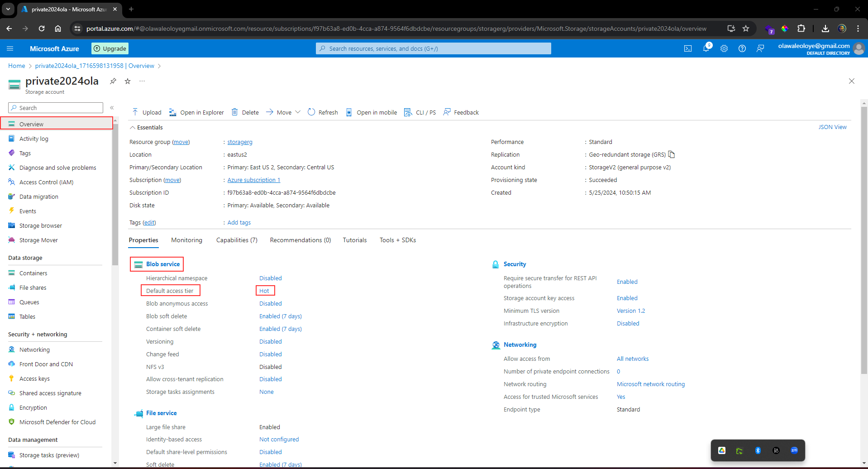Viewport: 868px width, 469px height.
Task: Click the edit link next to Tags
Action: [149, 223]
